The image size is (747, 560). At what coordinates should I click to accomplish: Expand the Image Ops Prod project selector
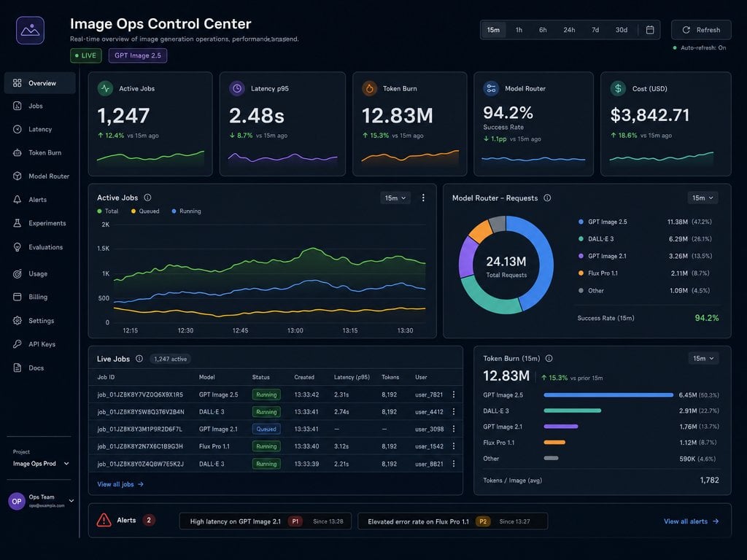[x=41, y=463]
